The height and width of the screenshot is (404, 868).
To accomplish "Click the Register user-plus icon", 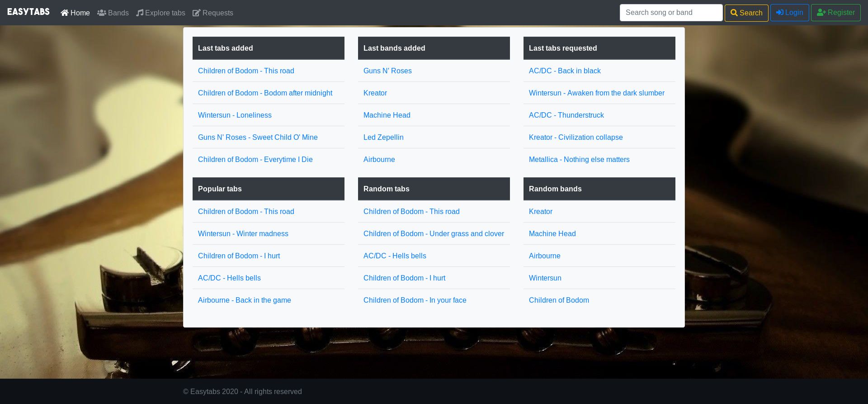I will pos(821,13).
